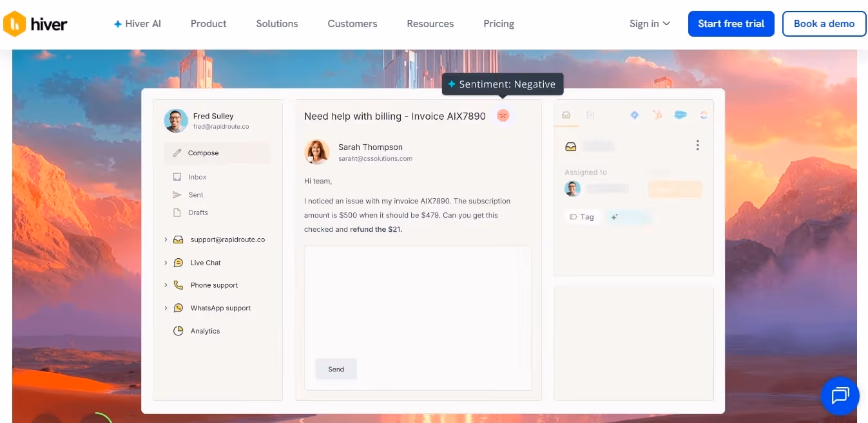This screenshot has width=868, height=423.
Task: Open the Hiver AI menu item
Action: point(137,24)
